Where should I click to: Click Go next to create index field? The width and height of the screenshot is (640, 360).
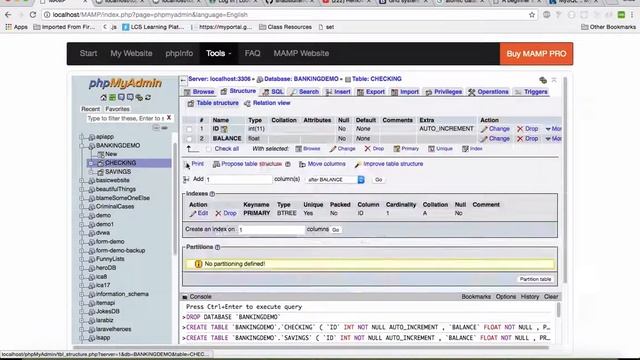coord(336,230)
